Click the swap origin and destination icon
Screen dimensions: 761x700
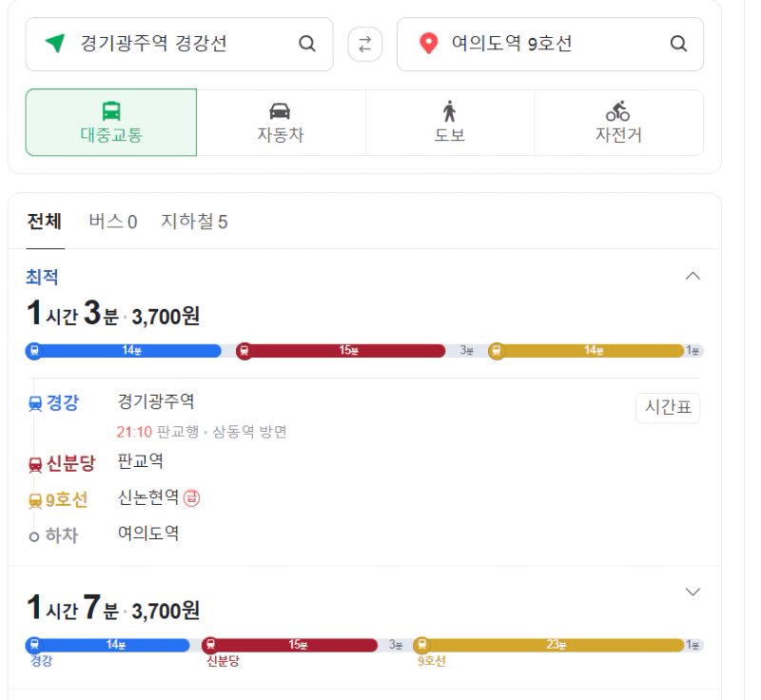(364, 44)
